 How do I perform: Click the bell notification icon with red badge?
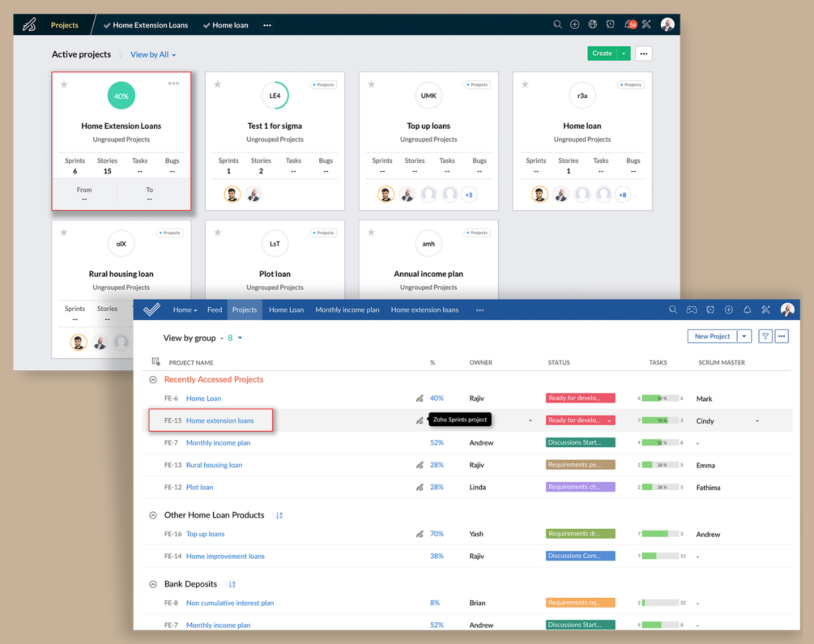coord(631,24)
